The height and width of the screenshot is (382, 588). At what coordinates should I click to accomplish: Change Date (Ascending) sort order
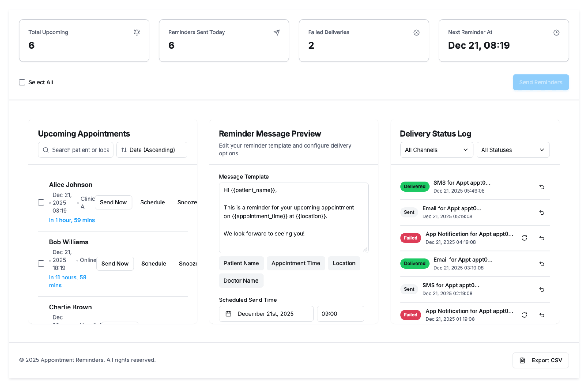tap(152, 150)
